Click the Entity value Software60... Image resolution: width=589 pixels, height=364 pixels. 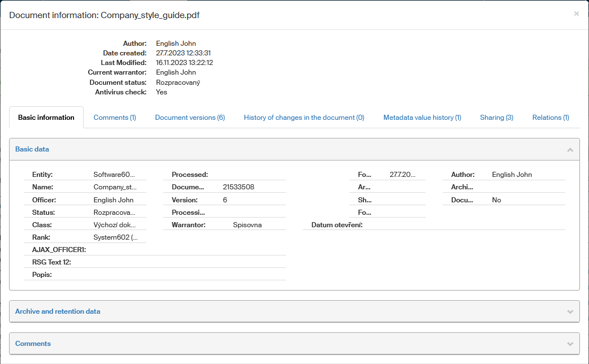(x=114, y=175)
